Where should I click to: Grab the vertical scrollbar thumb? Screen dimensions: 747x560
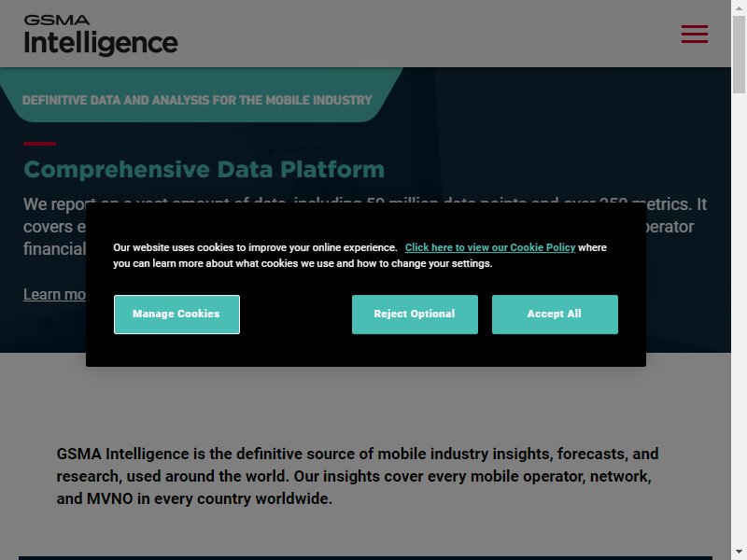coord(739,54)
